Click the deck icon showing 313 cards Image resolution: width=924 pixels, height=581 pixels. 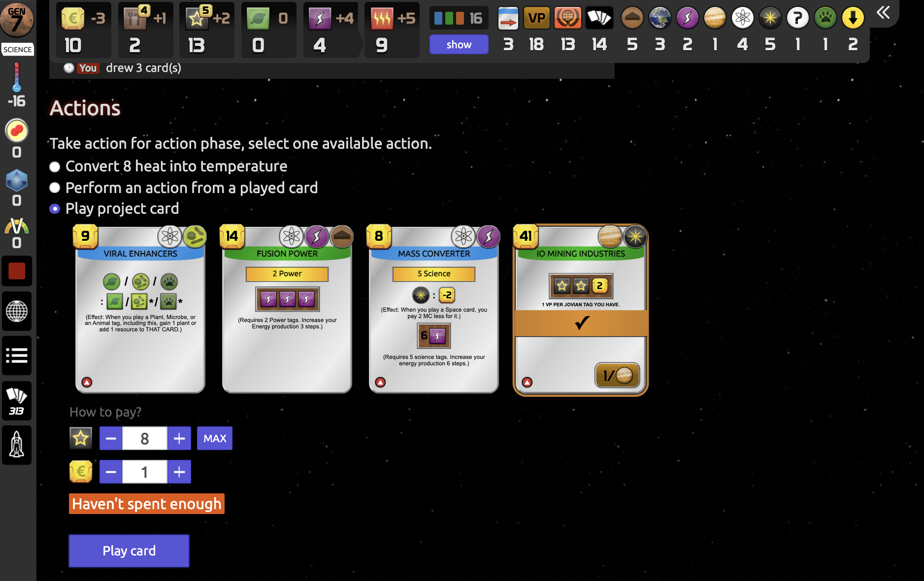point(17,400)
